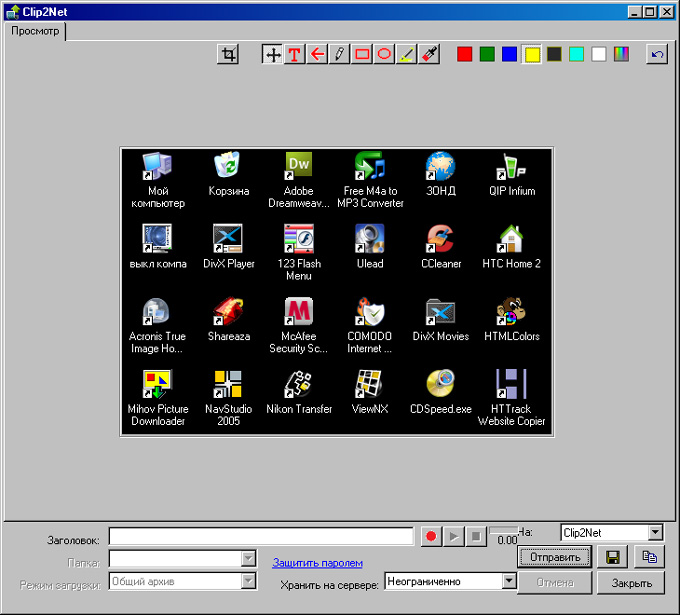Click the CCleaner icon in preview
Screen dimensions: 680x615
click(x=440, y=238)
